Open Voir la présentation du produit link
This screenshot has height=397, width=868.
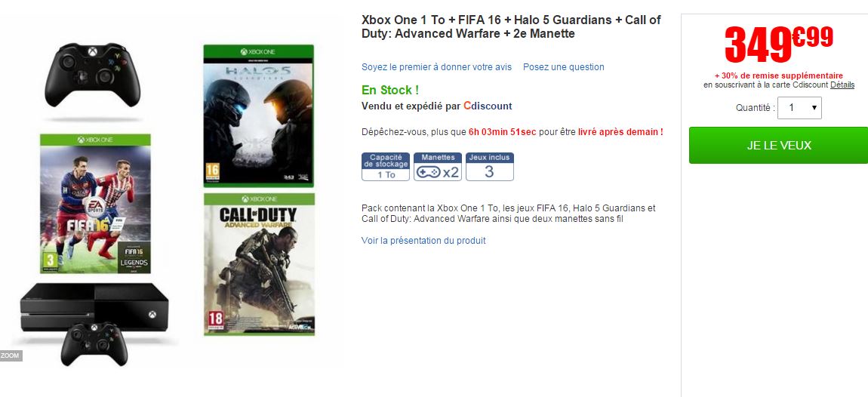point(423,240)
